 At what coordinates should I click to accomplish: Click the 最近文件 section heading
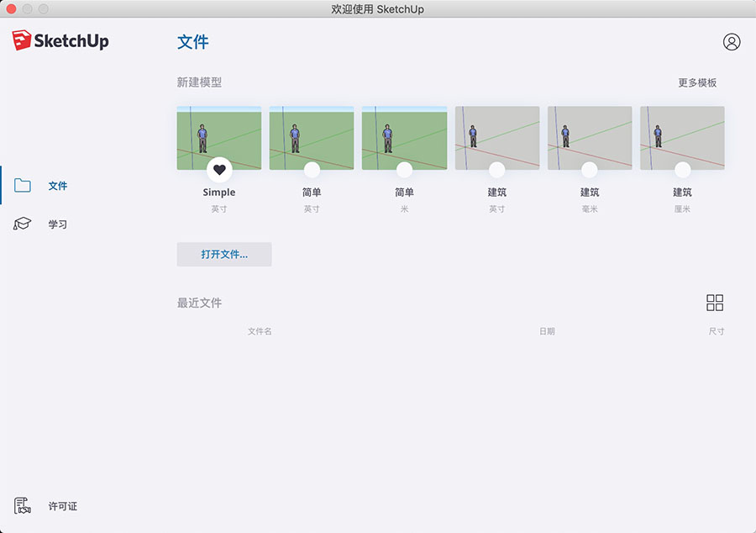[x=199, y=303]
